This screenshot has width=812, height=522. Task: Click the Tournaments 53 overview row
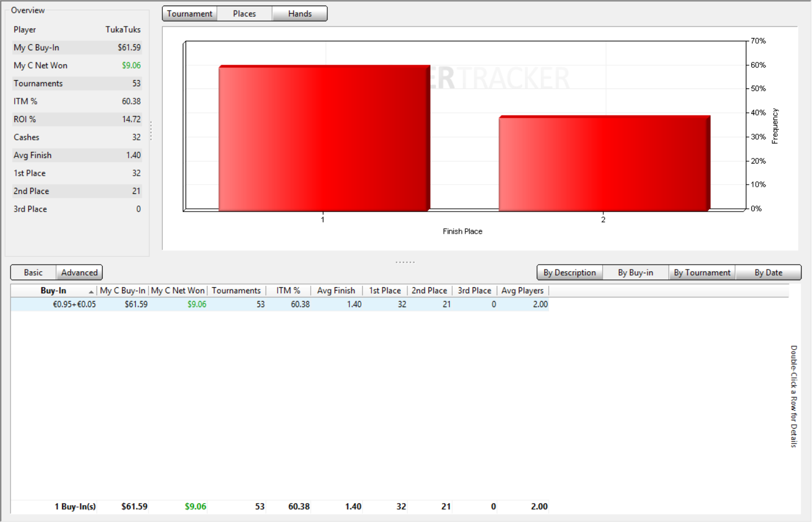pos(77,83)
